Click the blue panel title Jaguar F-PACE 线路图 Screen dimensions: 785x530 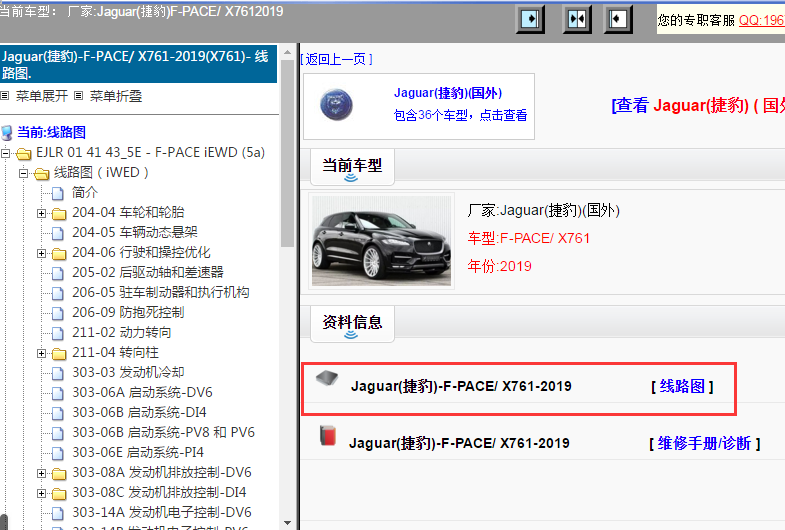coord(138,65)
